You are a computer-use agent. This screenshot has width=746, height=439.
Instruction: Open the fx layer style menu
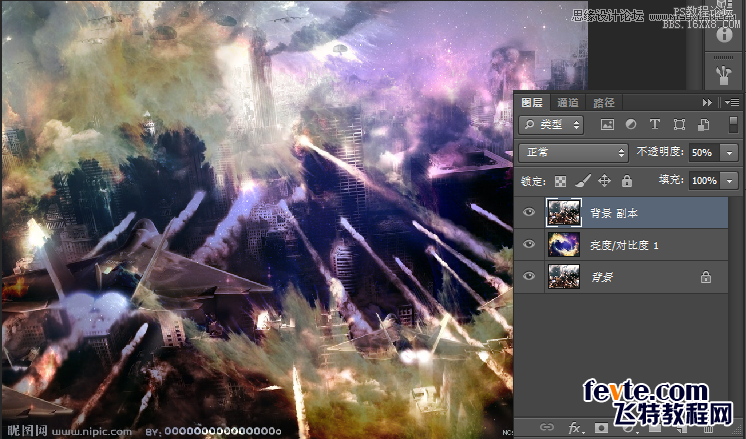[575, 428]
